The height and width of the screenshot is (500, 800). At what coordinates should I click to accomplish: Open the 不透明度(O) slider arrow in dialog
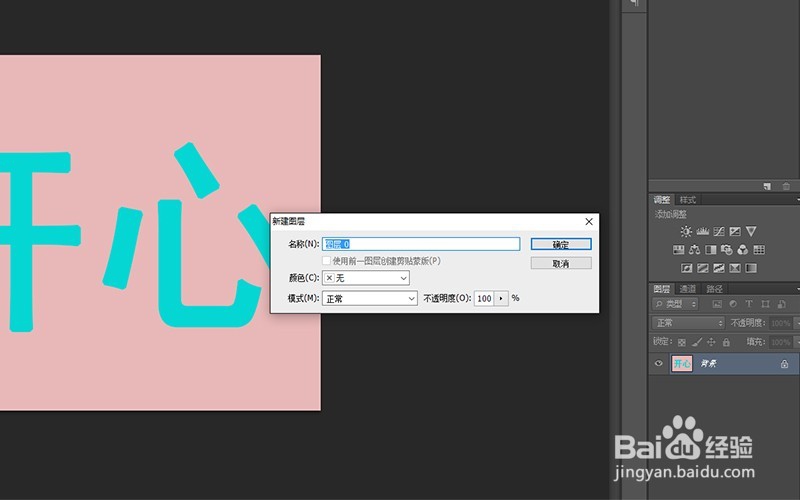[501, 298]
